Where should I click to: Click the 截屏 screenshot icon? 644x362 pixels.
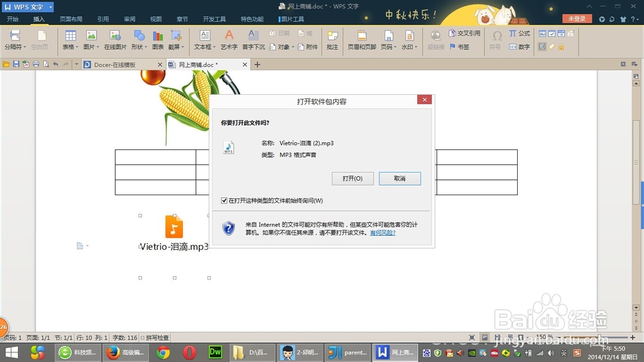[x=176, y=35]
